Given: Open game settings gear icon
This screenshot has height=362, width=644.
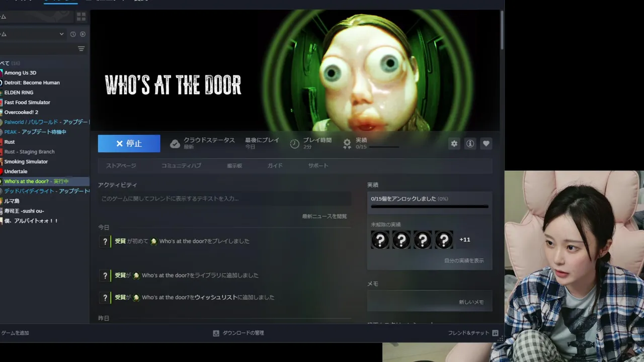Looking at the screenshot, I should 454,144.
